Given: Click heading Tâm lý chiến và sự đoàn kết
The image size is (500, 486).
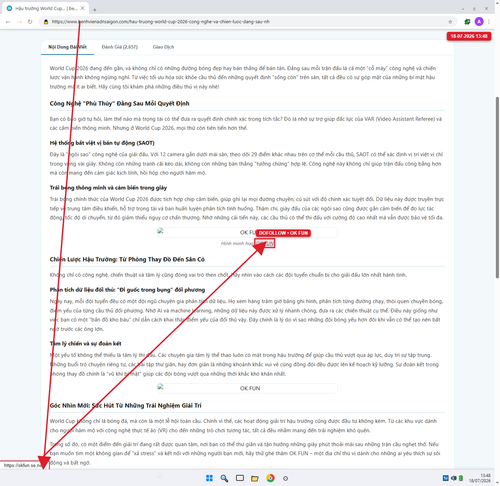Looking at the screenshot, I should [x=85, y=343].
